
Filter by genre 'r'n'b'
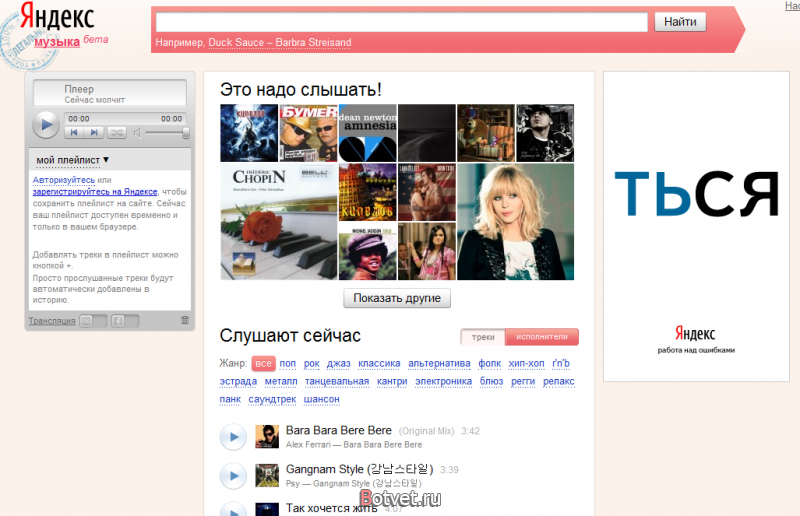pyautogui.click(x=561, y=363)
